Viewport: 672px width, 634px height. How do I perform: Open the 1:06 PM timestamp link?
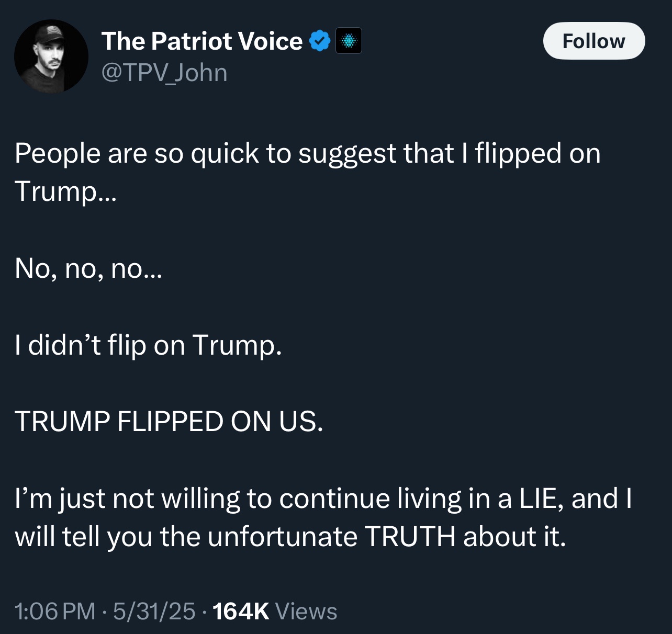point(55,611)
